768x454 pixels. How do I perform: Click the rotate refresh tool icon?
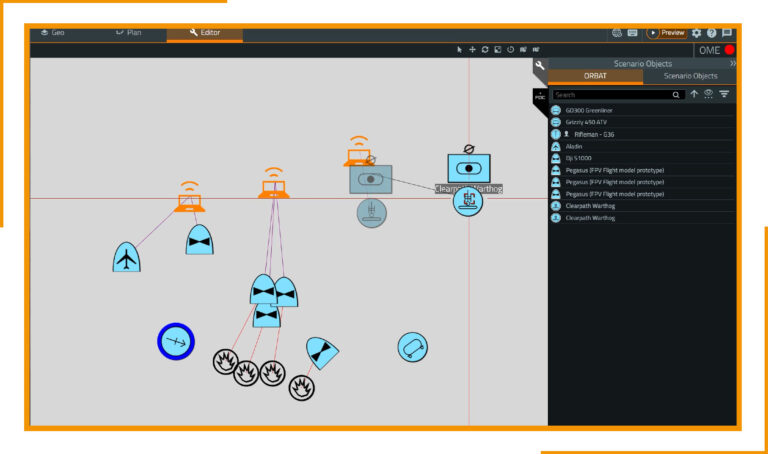point(485,49)
